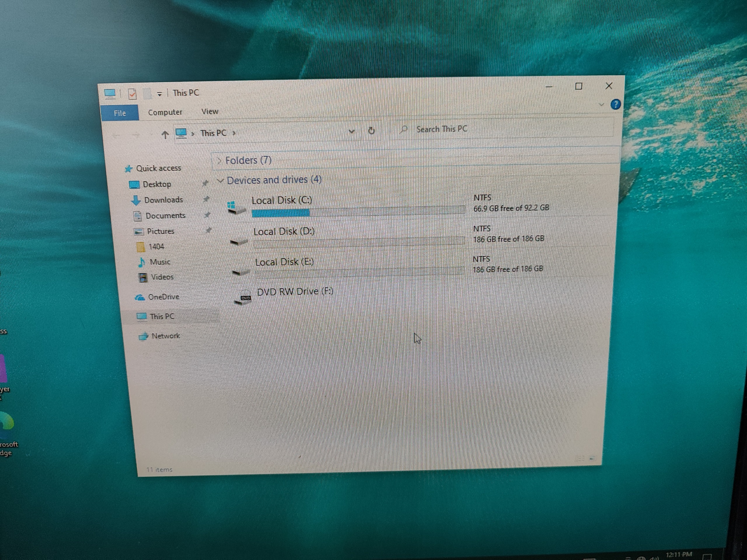The image size is (747, 560).
Task: Open OneDrive in the navigation pane
Action: pyautogui.click(x=163, y=297)
